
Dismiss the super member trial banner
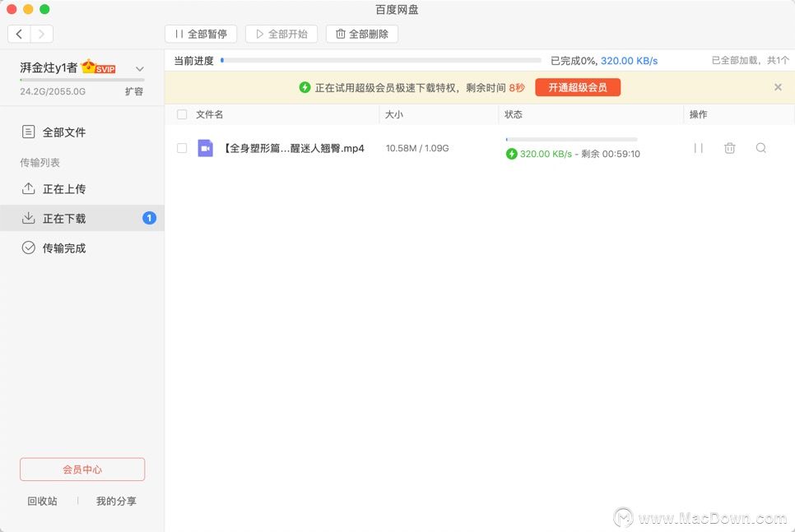click(x=778, y=87)
